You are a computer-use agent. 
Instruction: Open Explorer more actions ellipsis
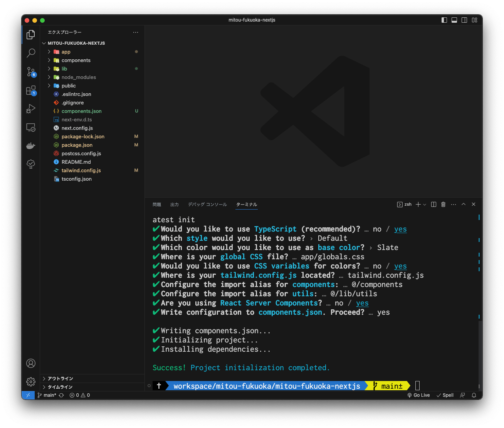point(136,32)
